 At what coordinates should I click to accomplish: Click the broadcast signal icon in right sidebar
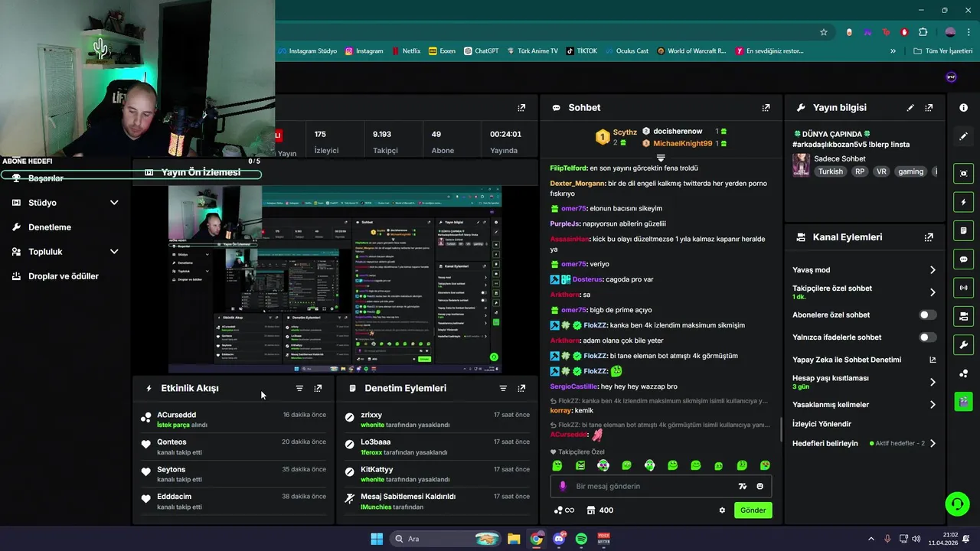963,288
